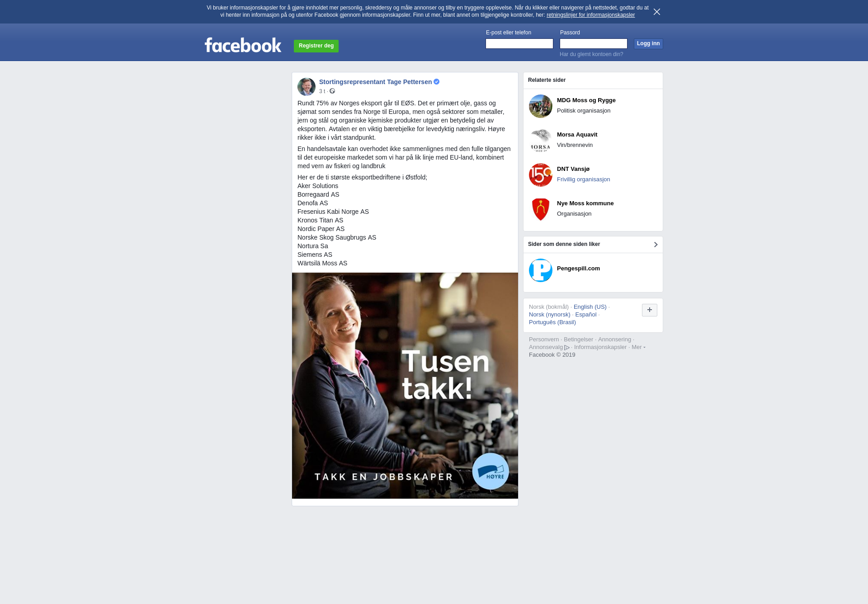Open the Pengespill.com page logo
The height and width of the screenshot is (604, 868).
click(x=541, y=270)
